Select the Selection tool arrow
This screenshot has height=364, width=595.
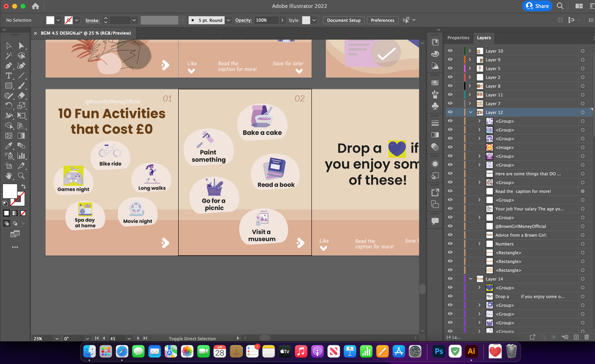point(9,45)
